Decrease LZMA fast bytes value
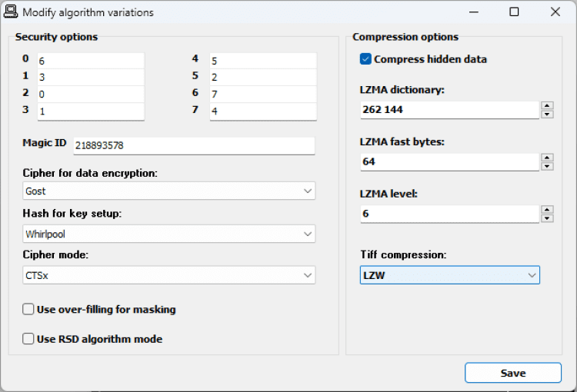This screenshot has width=577, height=392. click(547, 166)
